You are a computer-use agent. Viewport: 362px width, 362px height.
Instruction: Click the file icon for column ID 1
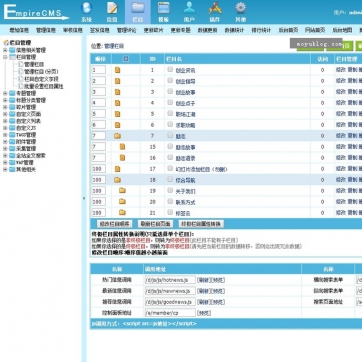(117, 70)
